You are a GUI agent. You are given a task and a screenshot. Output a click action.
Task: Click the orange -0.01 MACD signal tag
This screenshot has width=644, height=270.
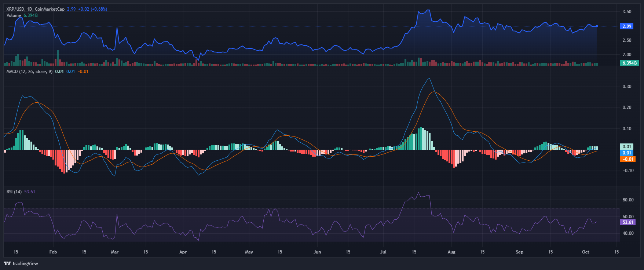pos(627,159)
